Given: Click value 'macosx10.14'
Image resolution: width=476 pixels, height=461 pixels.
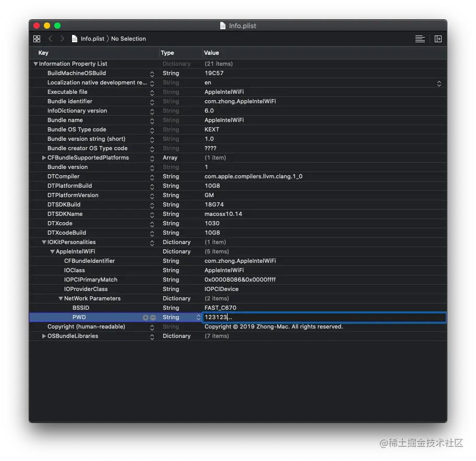Looking at the screenshot, I should pyautogui.click(x=223, y=214).
